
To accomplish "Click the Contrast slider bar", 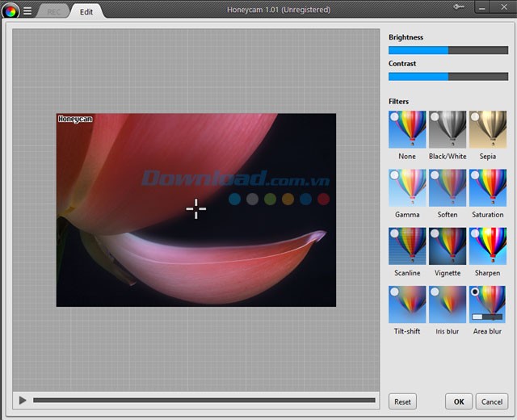I will click(448, 77).
